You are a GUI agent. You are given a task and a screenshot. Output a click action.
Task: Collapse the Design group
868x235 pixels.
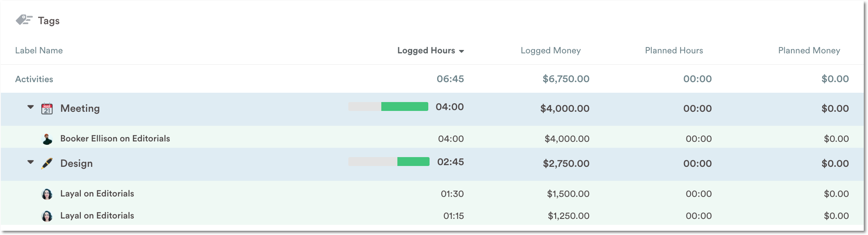(x=30, y=162)
